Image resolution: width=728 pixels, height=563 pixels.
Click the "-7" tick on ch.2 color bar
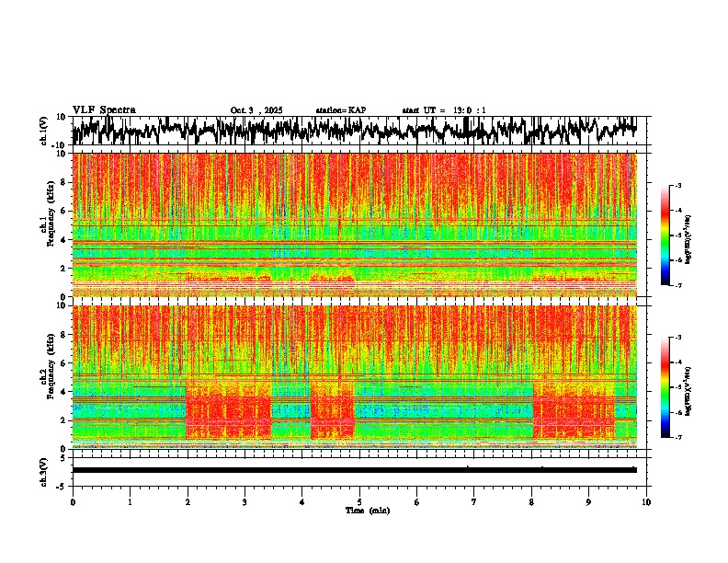point(678,437)
